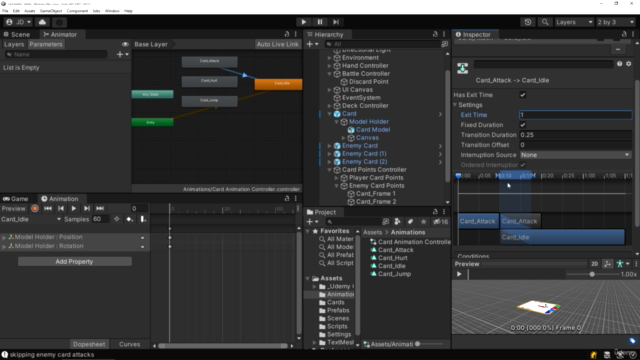This screenshot has width=640, height=360.
Task: Switch to the Animator tab
Action: click(x=60, y=35)
